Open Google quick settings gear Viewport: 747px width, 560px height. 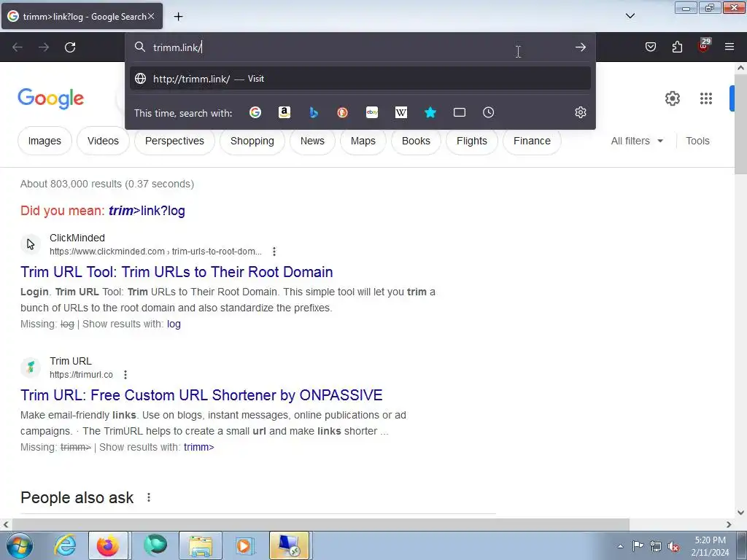tap(672, 98)
